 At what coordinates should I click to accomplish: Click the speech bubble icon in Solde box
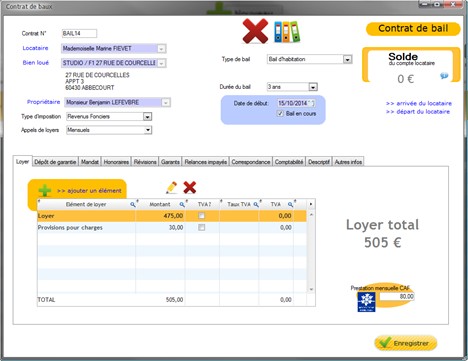pos(444,76)
